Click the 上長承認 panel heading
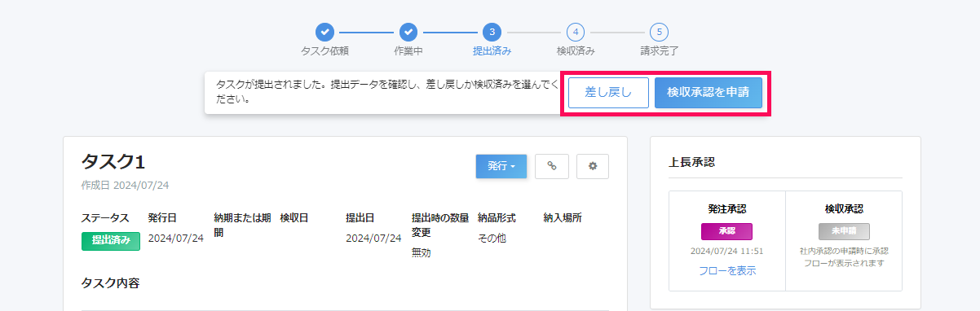 click(x=691, y=162)
